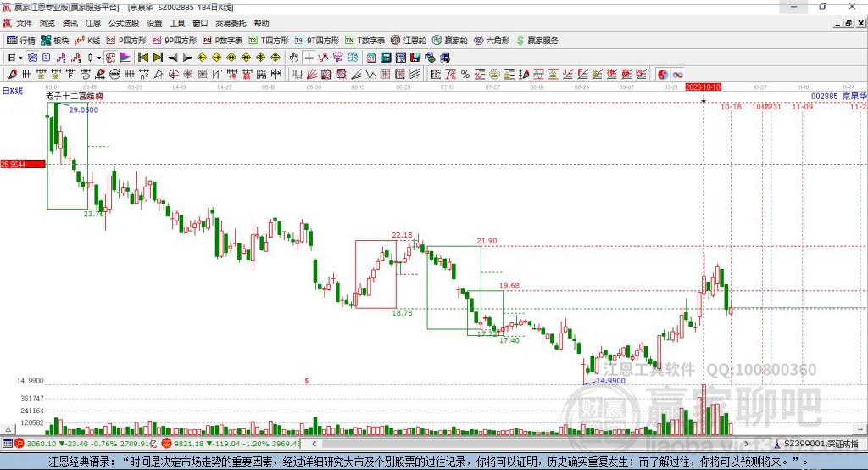Open the 六角形 hexagon chart tool
The width and height of the screenshot is (868, 470).
point(492,41)
